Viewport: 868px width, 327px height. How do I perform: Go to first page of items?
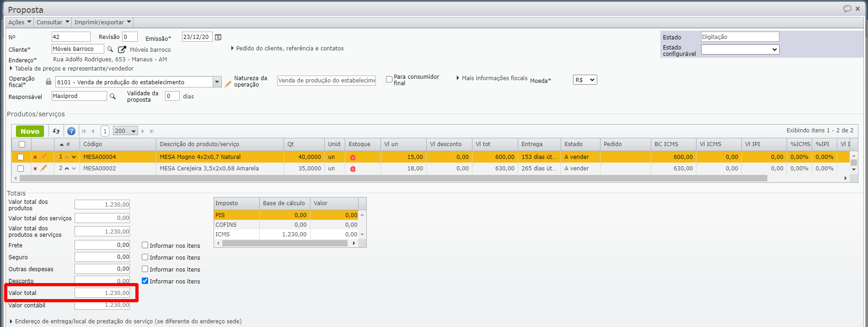pyautogui.click(x=84, y=131)
